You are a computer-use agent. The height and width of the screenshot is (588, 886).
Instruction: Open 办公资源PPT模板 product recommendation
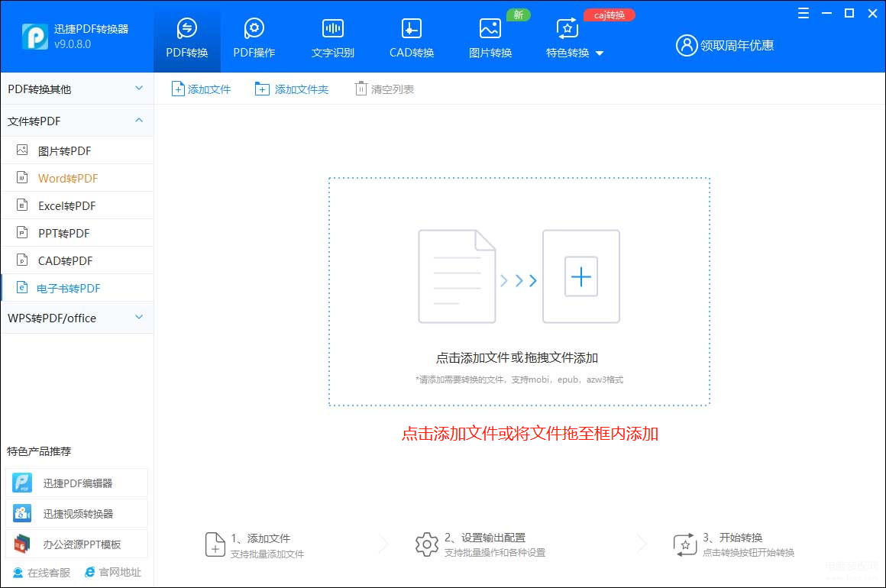[77, 544]
